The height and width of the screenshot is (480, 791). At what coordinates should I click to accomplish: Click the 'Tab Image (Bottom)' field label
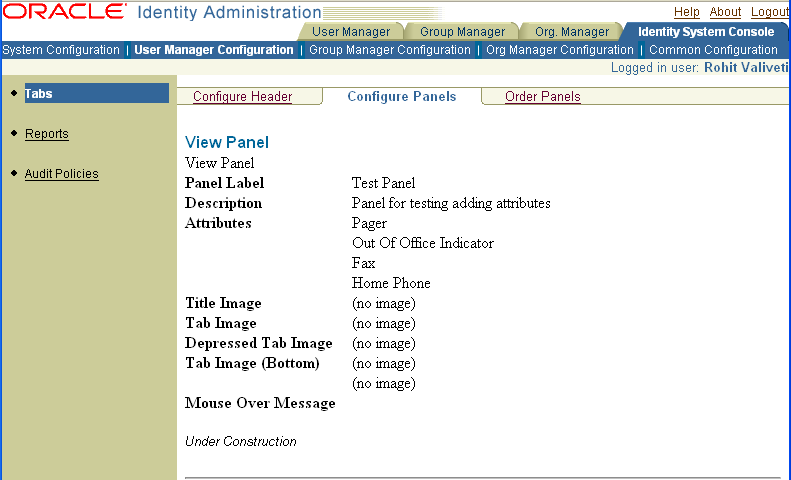pos(252,363)
